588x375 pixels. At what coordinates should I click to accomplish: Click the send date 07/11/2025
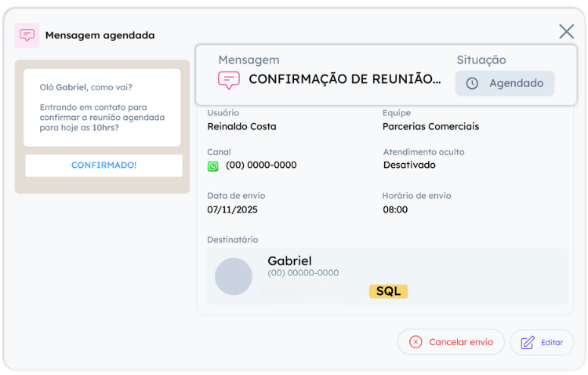tap(232, 209)
